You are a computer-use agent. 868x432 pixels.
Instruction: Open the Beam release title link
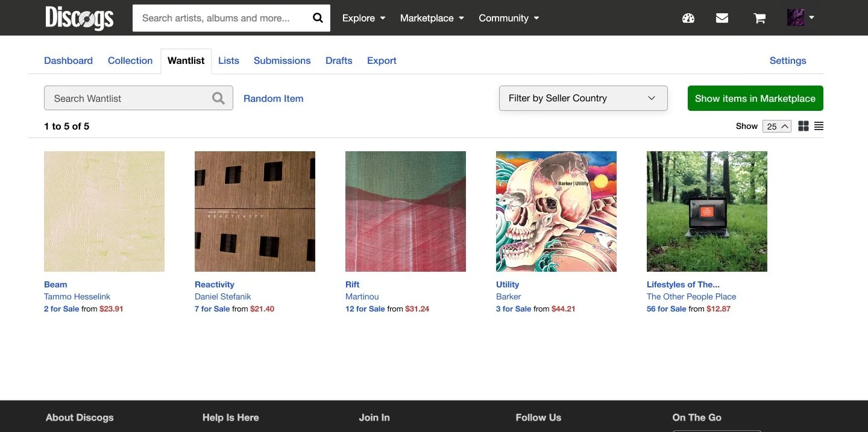pos(55,284)
